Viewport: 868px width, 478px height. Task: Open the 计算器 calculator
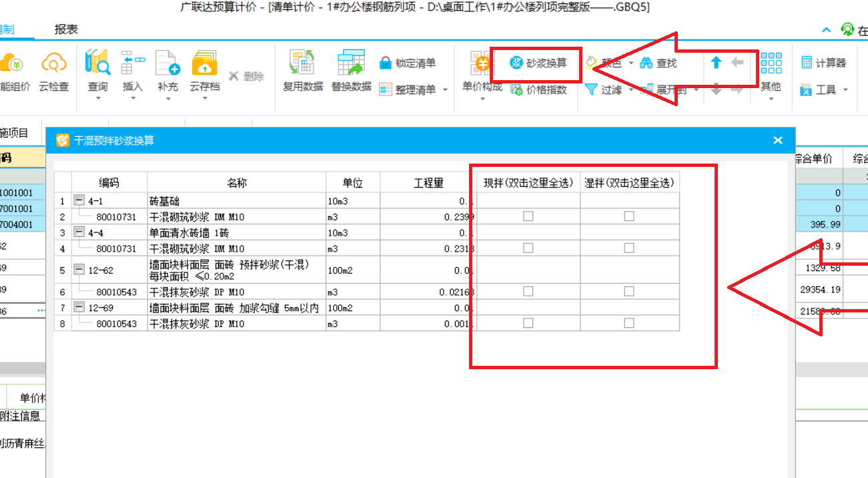[823, 63]
